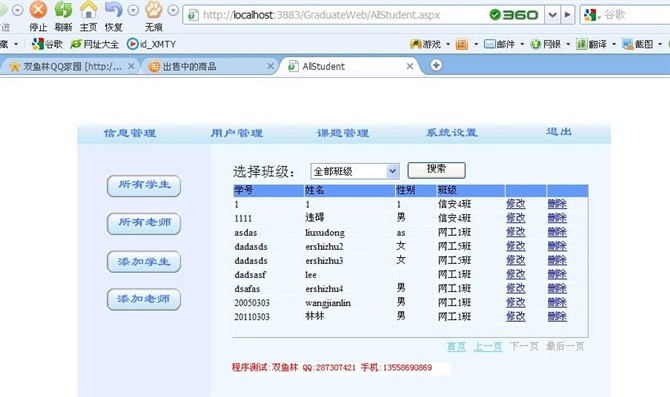This screenshot has width=670, height=397.
Task: Open dropdown arrow beside the Restore icon
Action: [x=133, y=10]
